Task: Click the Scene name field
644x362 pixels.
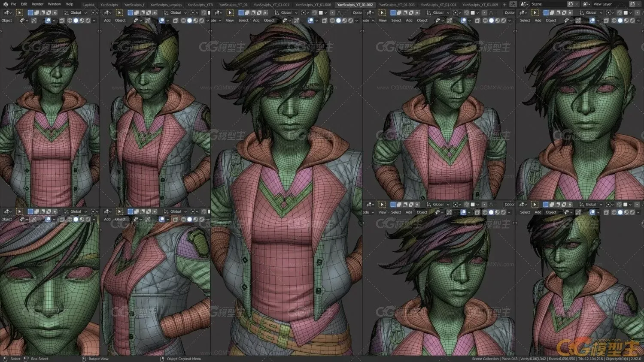Action: (x=548, y=4)
